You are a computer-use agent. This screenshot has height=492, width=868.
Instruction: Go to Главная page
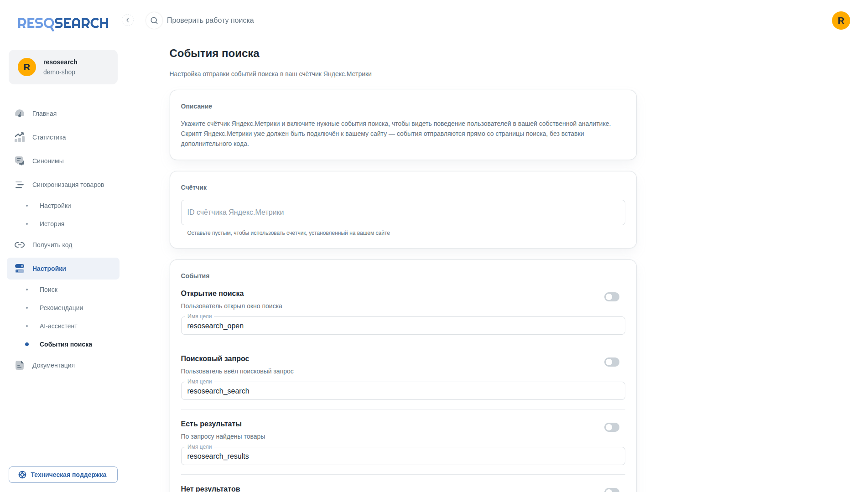pos(63,114)
